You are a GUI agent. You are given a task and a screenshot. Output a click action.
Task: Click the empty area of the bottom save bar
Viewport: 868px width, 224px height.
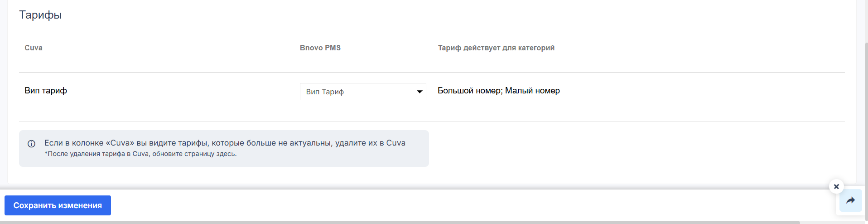(453, 205)
